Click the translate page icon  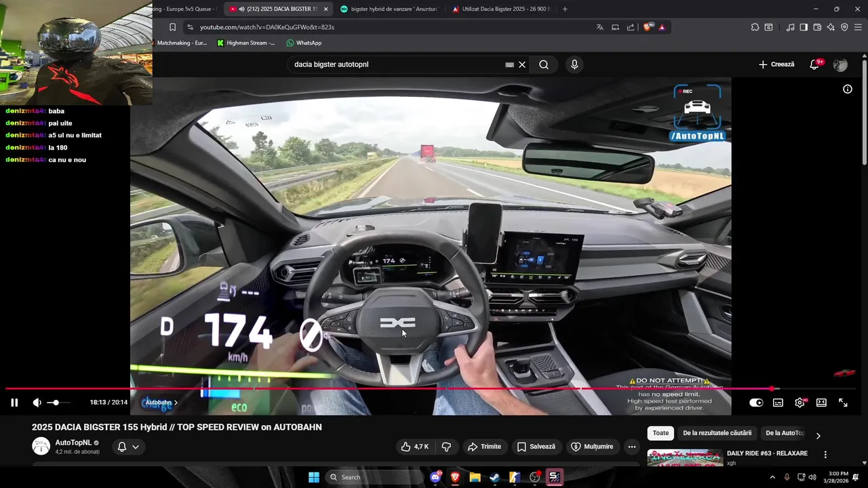click(599, 27)
